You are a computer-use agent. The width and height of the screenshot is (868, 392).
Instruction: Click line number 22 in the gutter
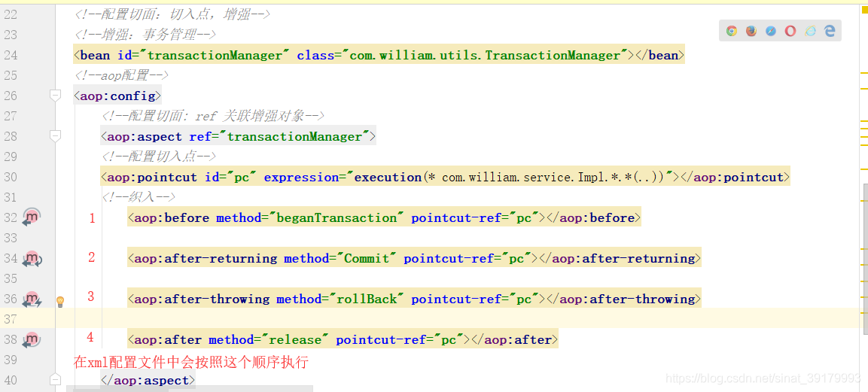tap(11, 15)
